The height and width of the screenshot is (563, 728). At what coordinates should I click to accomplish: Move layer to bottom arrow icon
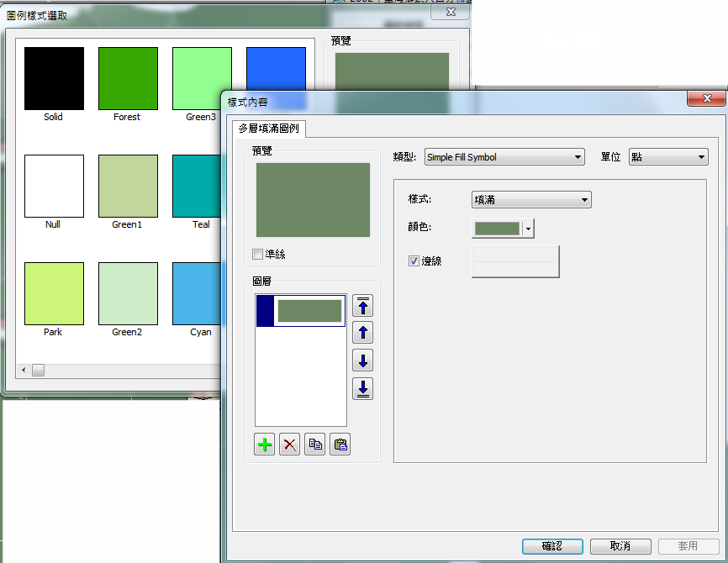(x=362, y=388)
